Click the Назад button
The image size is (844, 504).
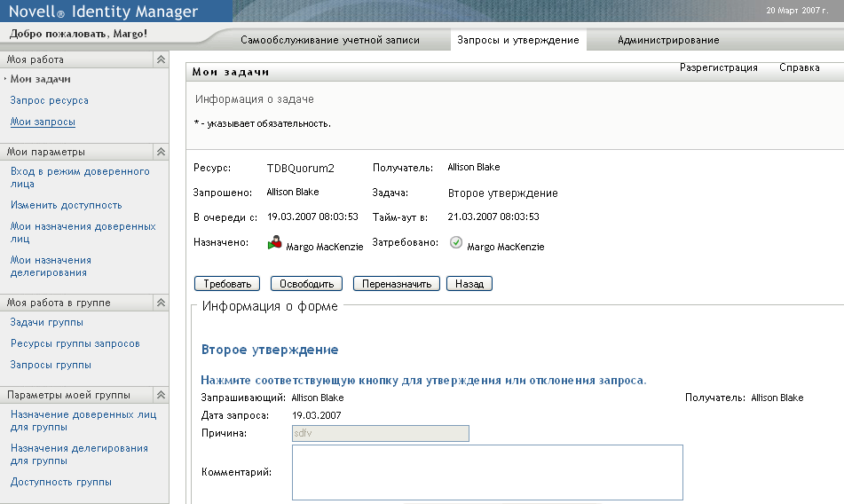click(469, 283)
